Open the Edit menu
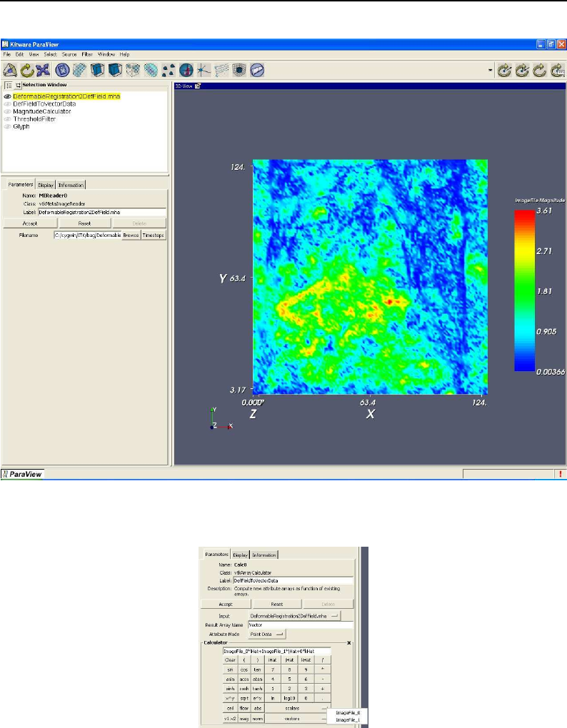The height and width of the screenshot is (728, 567). click(x=19, y=54)
